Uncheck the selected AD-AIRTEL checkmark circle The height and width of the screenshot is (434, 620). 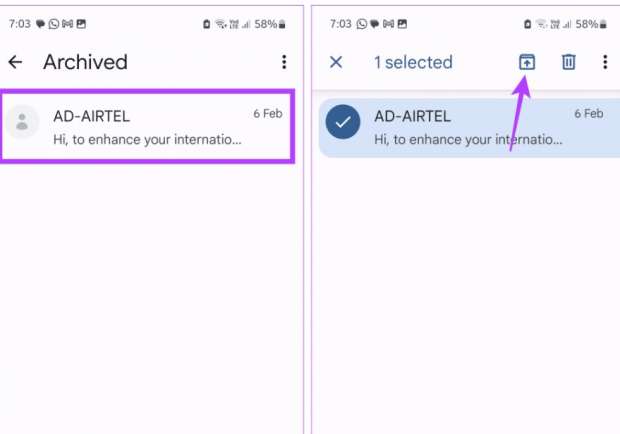point(343,122)
